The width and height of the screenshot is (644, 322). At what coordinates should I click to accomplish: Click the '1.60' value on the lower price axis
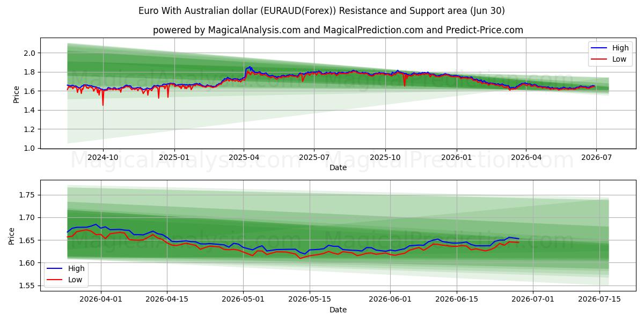coord(28,263)
